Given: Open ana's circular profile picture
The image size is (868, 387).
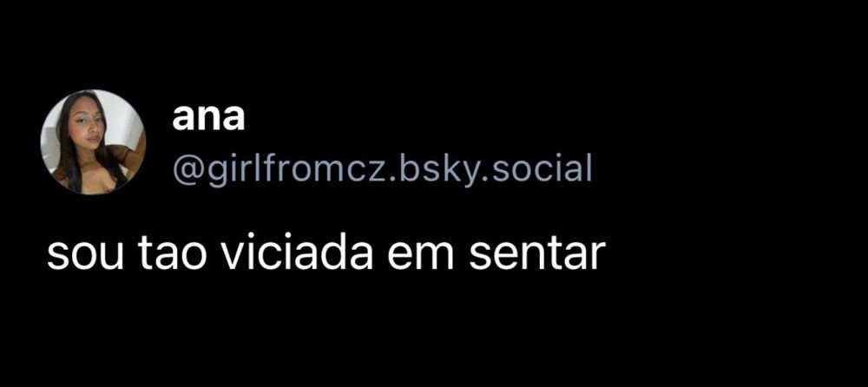Looking at the screenshot, I should [x=93, y=142].
